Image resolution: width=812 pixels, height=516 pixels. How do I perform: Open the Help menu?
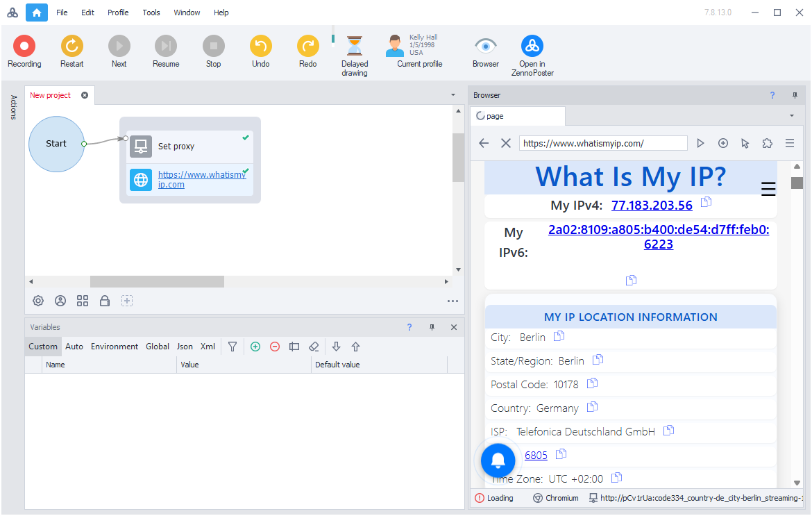click(x=221, y=13)
